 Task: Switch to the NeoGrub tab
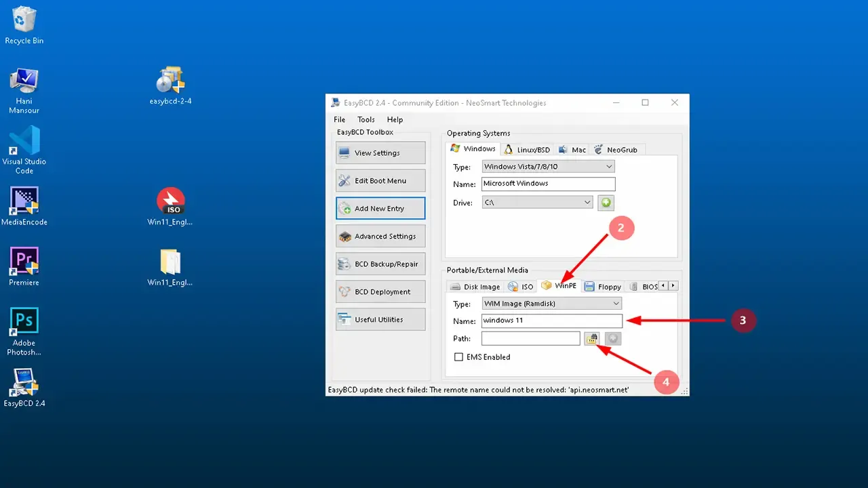click(x=616, y=150)
